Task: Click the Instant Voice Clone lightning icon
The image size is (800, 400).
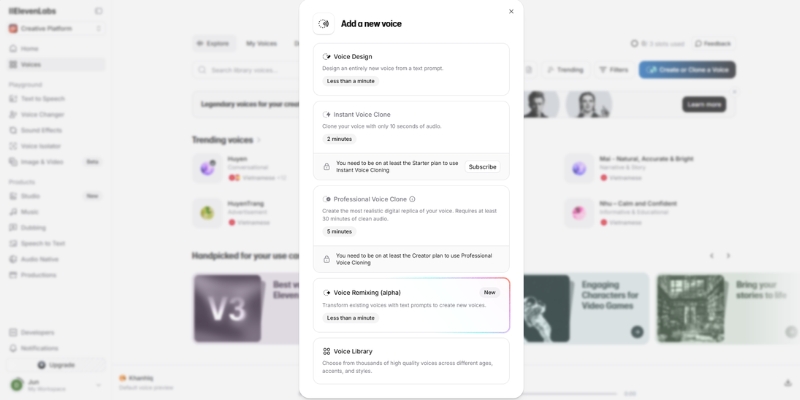Action: 327,115
